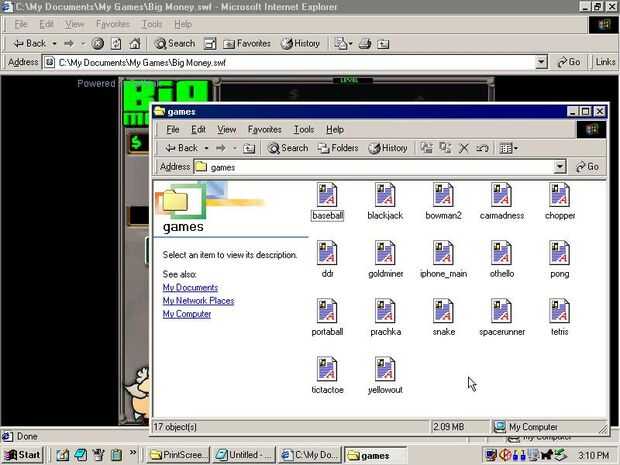The width and height of the screenshot is (620, 465).
Task: Click My Network Places link
Action: tap(198, 301)
